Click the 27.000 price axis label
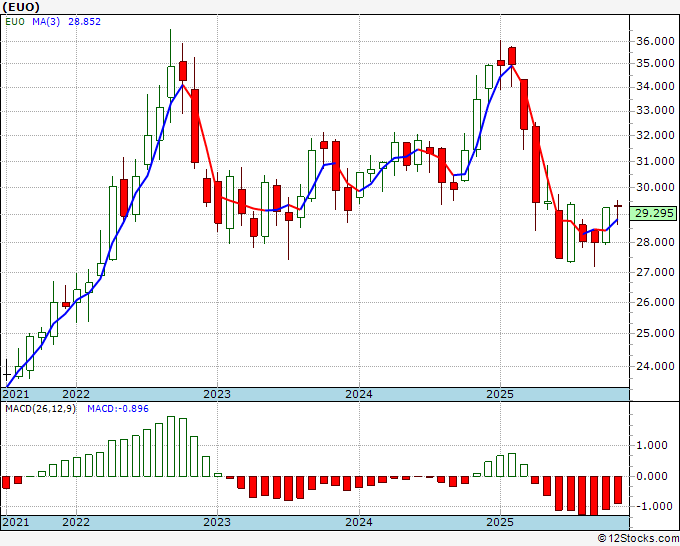 click(655, 272)
